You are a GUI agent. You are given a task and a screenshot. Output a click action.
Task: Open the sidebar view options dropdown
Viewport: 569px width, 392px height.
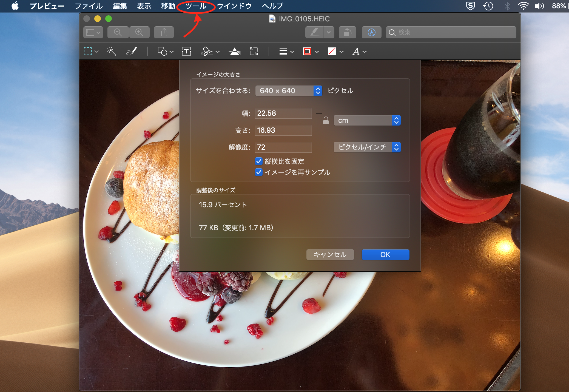pos(93,32)
